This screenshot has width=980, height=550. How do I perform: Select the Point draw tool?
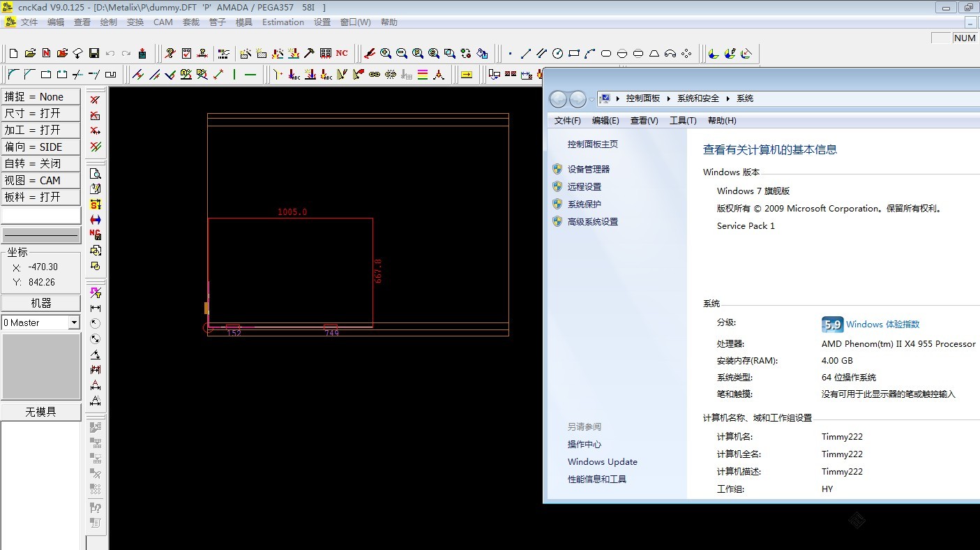point(510,53)
